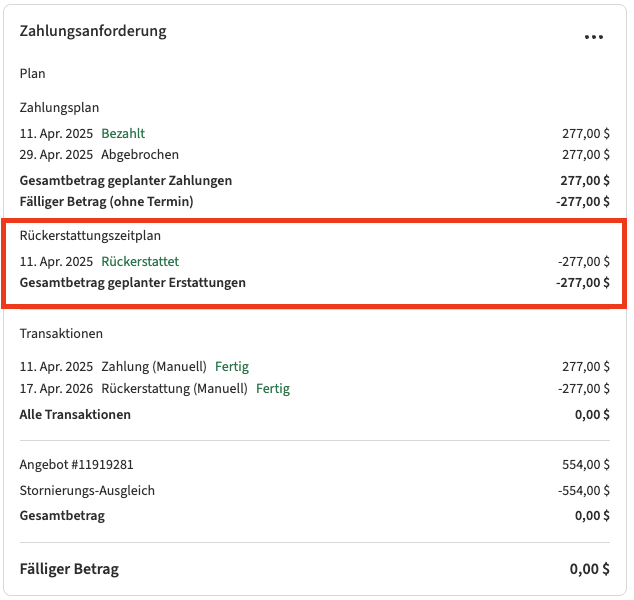The image size is (634, 600).
Task: Click the Rückerstattet status label
Action: (x=140, y=261)
